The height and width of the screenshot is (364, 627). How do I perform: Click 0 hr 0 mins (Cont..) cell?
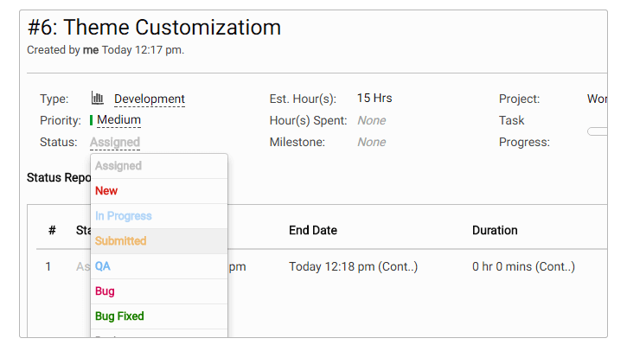coord(523,266)
